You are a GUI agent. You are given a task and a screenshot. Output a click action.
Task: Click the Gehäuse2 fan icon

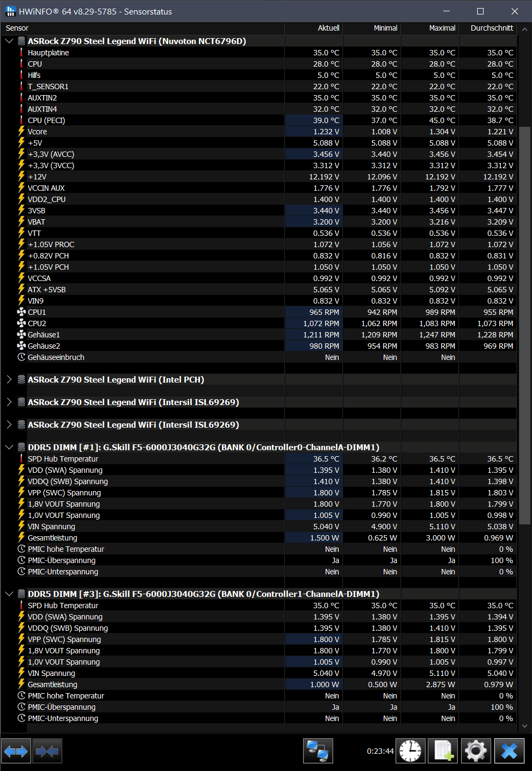click(21, 346)
